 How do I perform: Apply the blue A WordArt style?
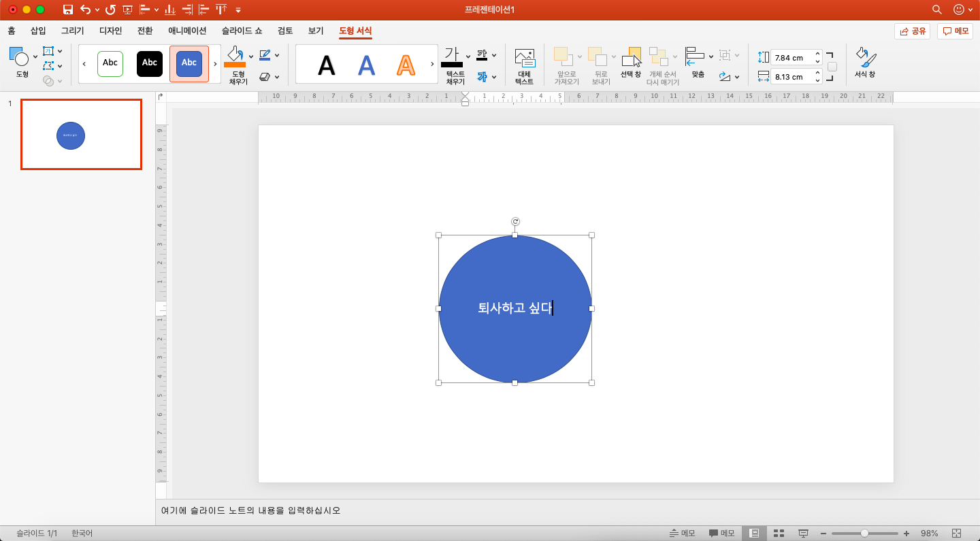pyautogui.click(x=367, y=65)
